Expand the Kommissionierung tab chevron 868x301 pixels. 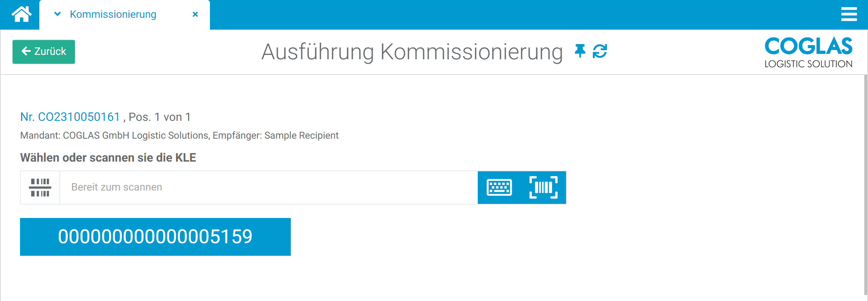point(57,14)
